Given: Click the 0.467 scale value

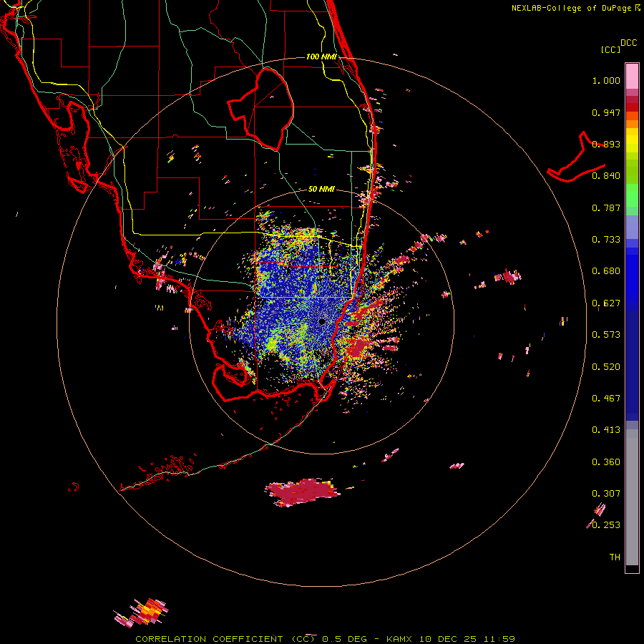Looking at the screenshot, I should [606, 399].
